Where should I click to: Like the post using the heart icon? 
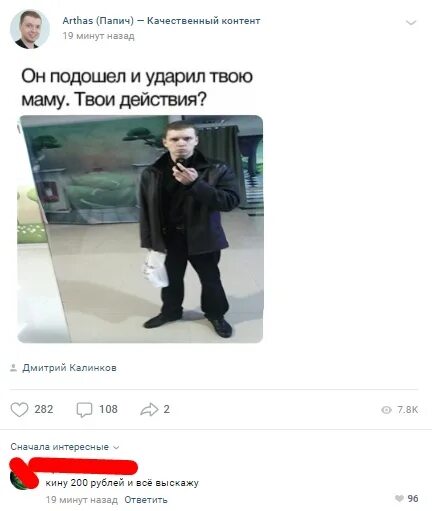tap(19, 409)
